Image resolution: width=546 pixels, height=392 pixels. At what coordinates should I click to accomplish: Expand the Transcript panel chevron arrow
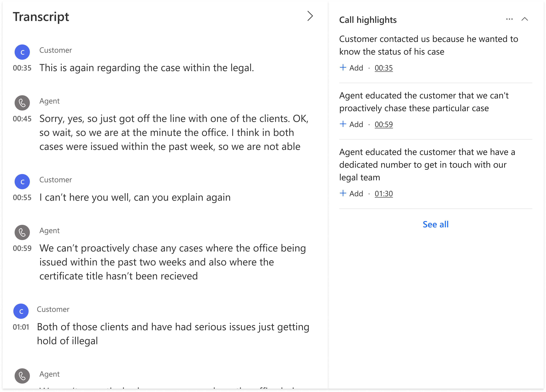(310, 16)
